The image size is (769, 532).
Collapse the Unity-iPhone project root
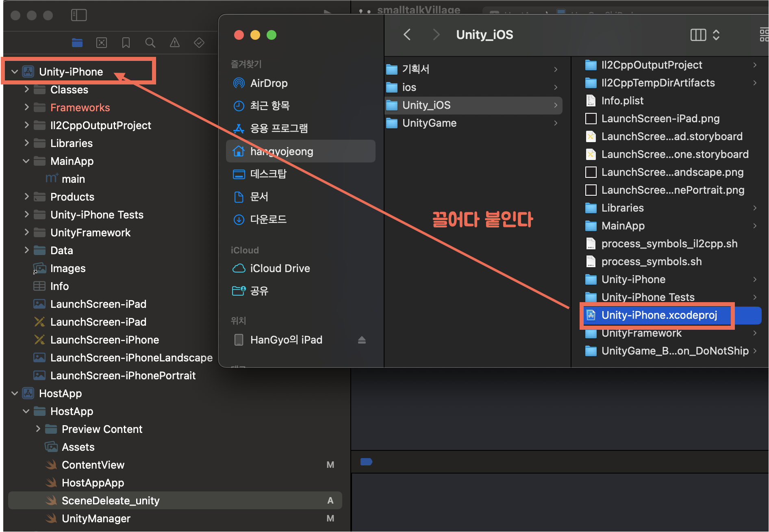click(x=15, y=72)
